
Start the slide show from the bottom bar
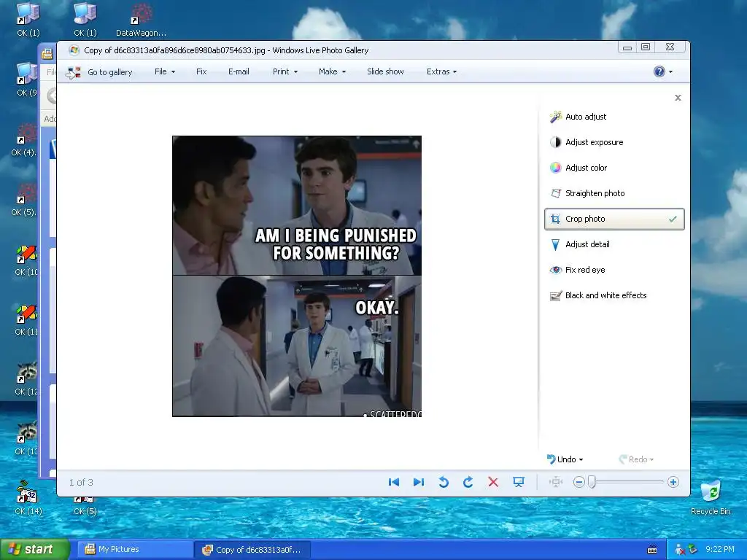click(519, 483)
